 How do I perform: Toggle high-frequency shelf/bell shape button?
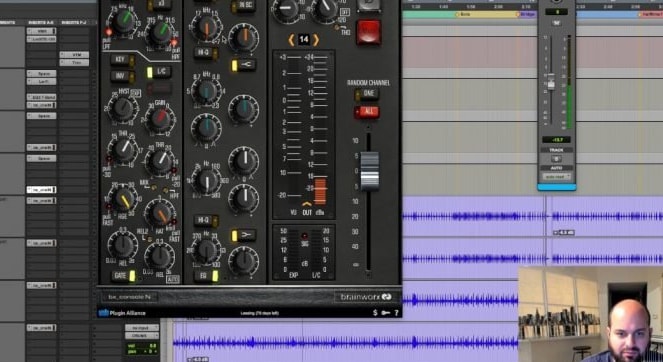[244, 65]
